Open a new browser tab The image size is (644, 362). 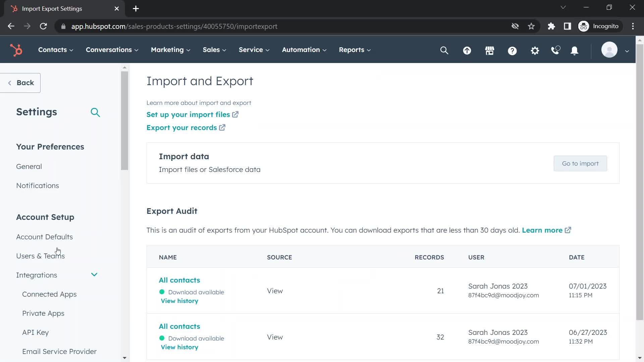pos(136,9)
